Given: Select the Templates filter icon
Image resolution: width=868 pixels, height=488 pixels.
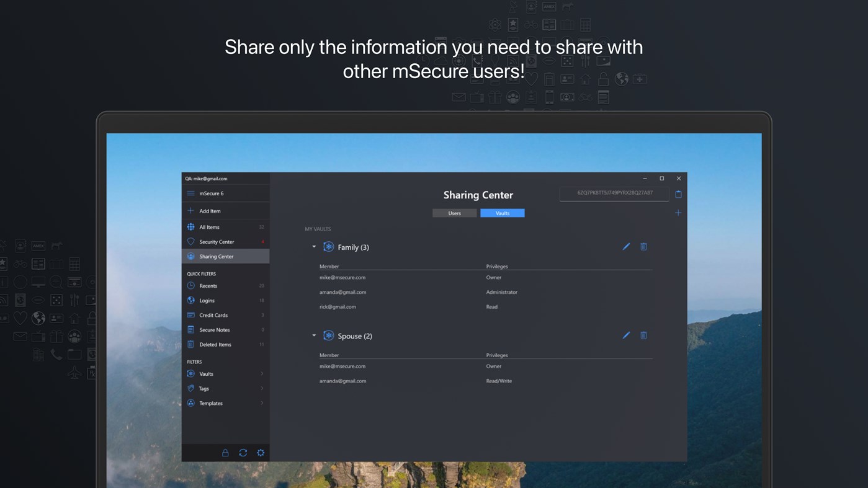Looking at the screenshot, I should pos(190,403).
